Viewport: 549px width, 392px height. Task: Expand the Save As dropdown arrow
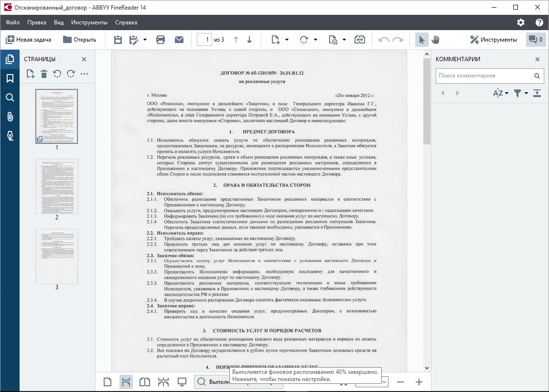[x=145, y=40]
